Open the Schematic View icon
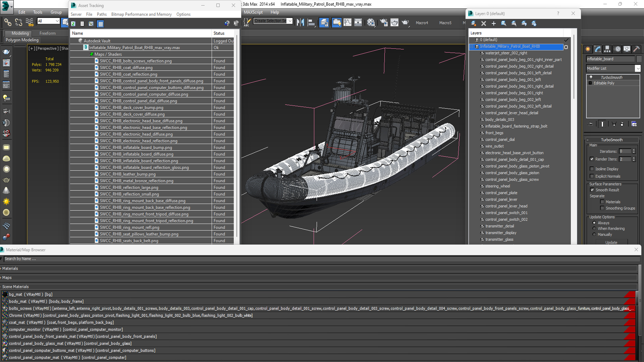The width and height of the screenshot is (644, 362). click(358, 22)
